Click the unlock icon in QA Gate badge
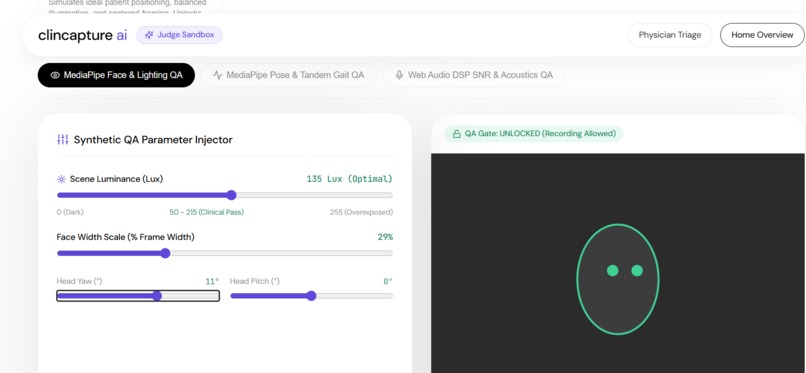Screen dimensions: 806x373 (x=456, y=134)
